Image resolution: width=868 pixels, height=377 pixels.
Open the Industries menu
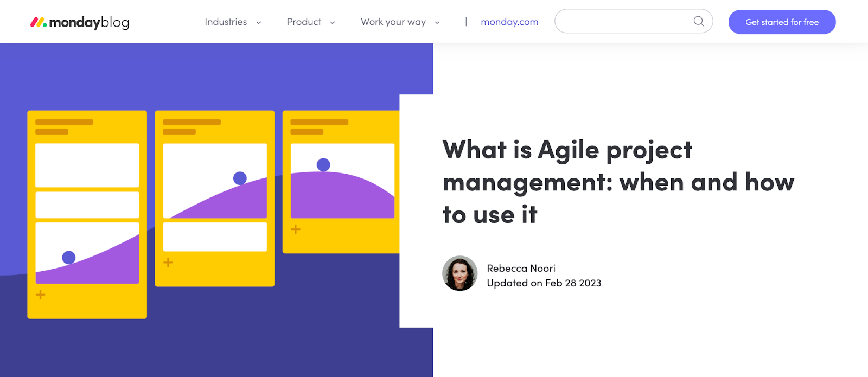point(226,22)
